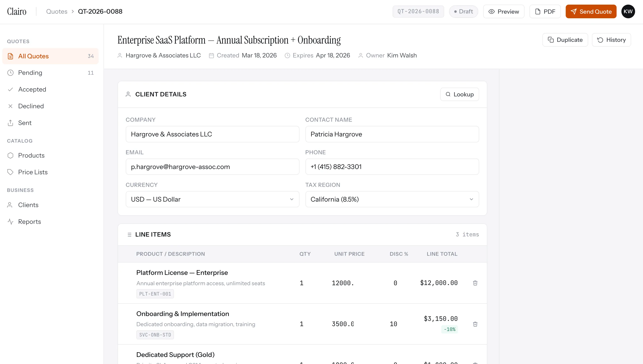Open the Products catalog
This screenshot has width=643, height=364.
pyautogui.click(x=50, y=156)
